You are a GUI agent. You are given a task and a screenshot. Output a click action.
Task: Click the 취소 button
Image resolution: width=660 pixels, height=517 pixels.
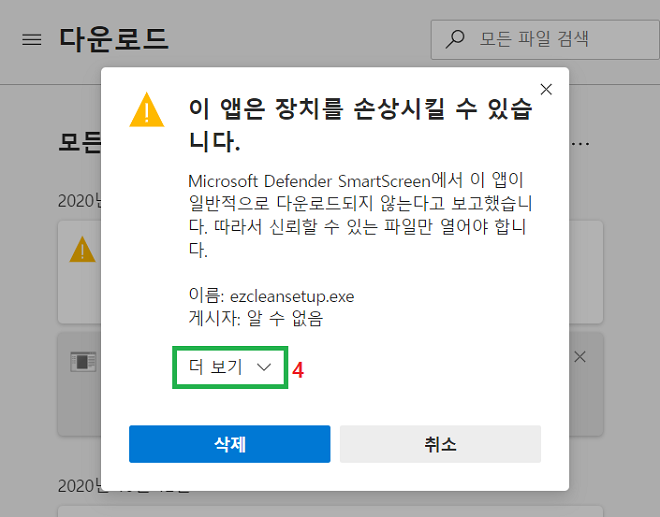(x=440, y=444)
